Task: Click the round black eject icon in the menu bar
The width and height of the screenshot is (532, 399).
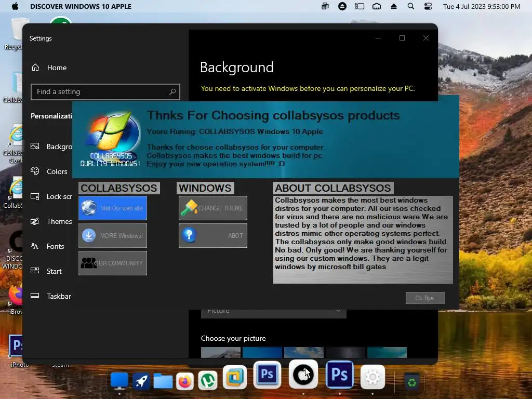Action: coord(342,6)
